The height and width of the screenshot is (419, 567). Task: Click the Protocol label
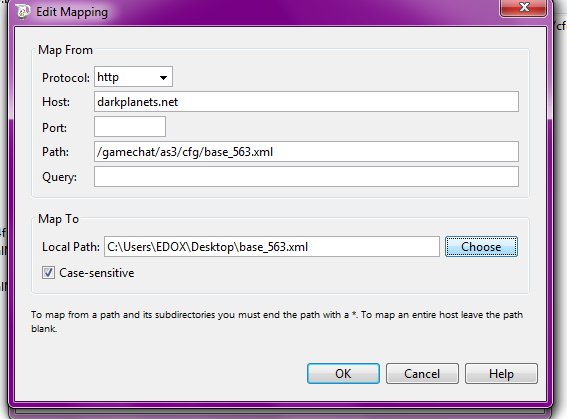coord(66,77)
